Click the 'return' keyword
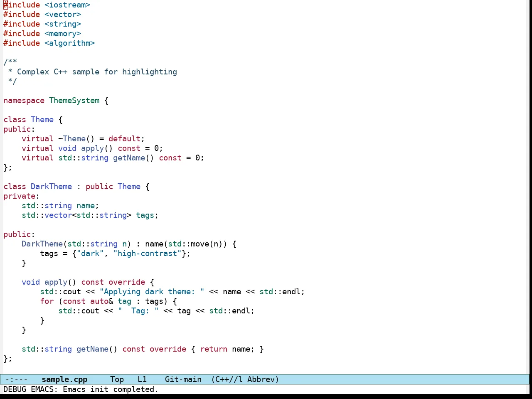This screenshot has width=532, height=399. [214, 349]
